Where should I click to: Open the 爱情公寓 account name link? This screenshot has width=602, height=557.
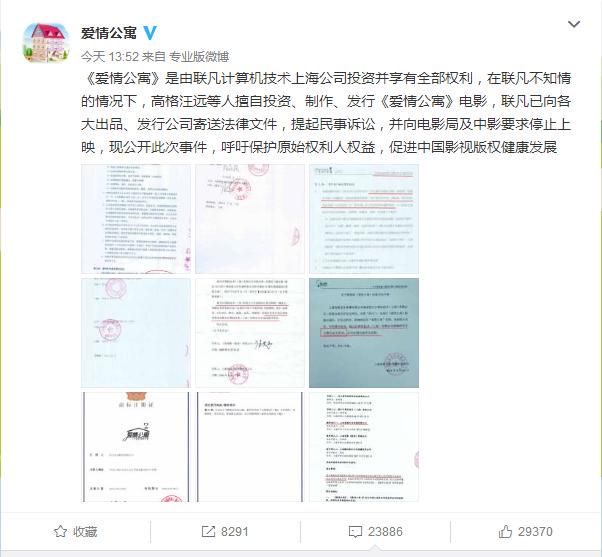(x=109, y=33)
